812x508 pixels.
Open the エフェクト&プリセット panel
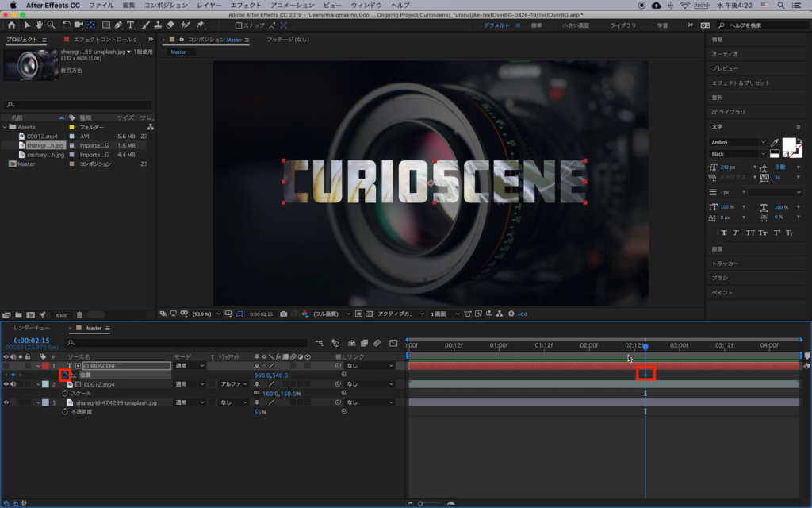point(741,83)
